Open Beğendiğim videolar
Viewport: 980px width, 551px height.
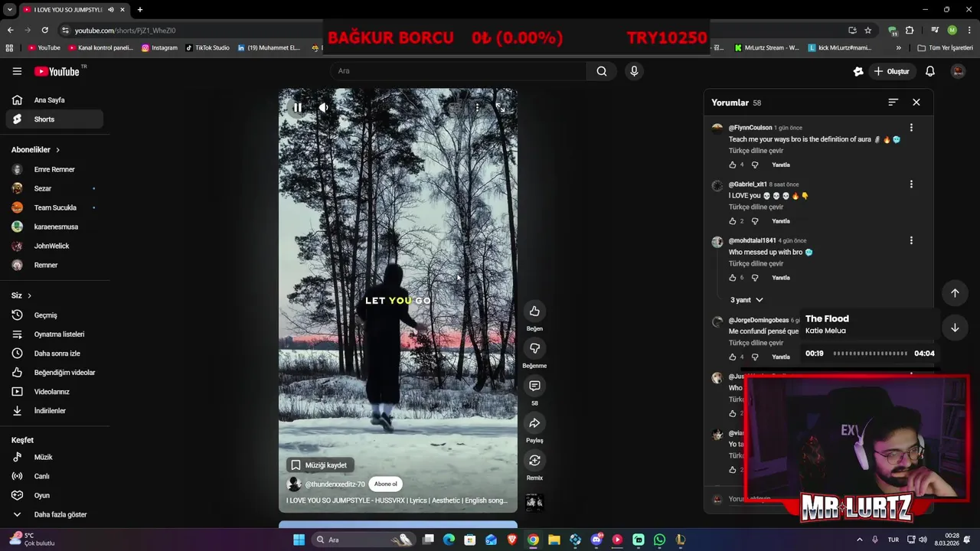tap(54, 373)
